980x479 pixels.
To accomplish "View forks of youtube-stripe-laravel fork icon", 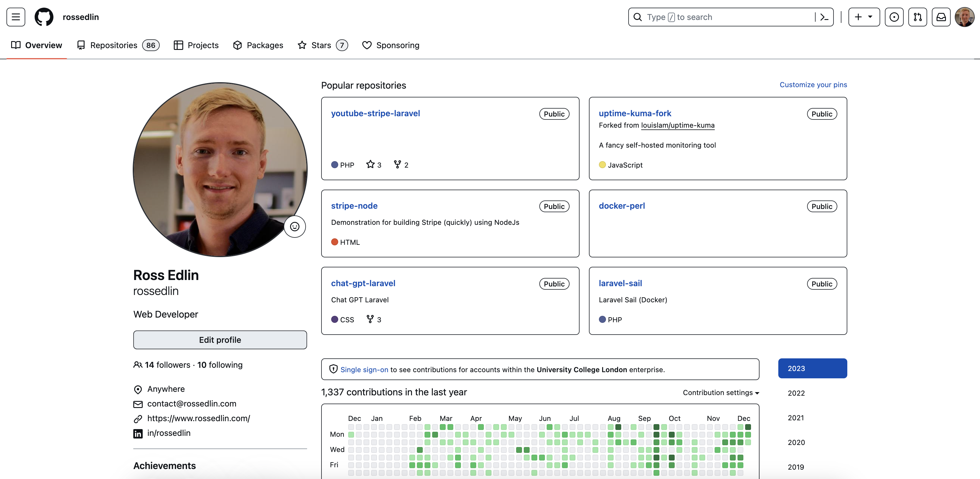I will [x=397, y=164].
